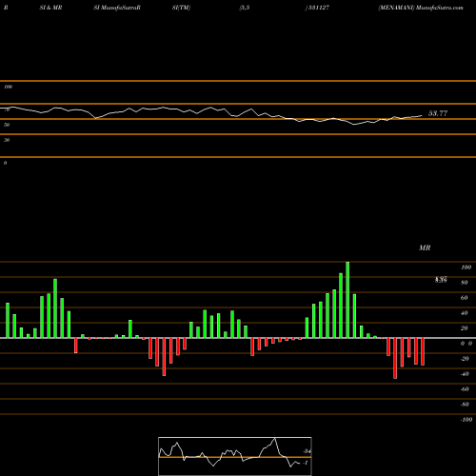The image size is (476, 476).
Task: Click the RSI axis label 50
Action: point(7,125)
